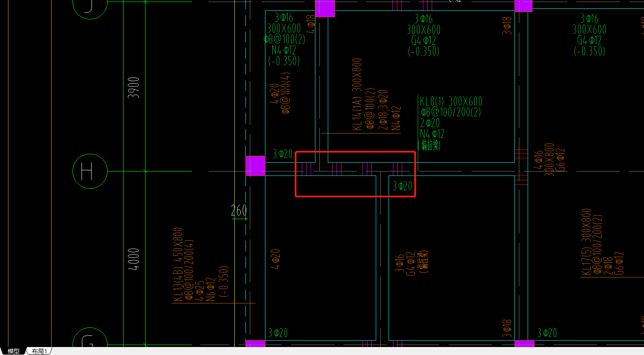Click the 260 dimension line with ticks
The image size is (644, 355).
tap(240, 219)
